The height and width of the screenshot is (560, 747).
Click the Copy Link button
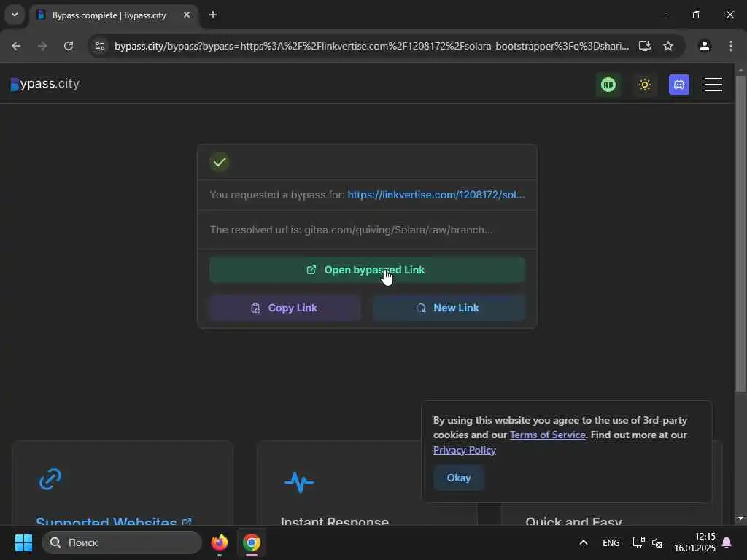[x=285, y=308]
